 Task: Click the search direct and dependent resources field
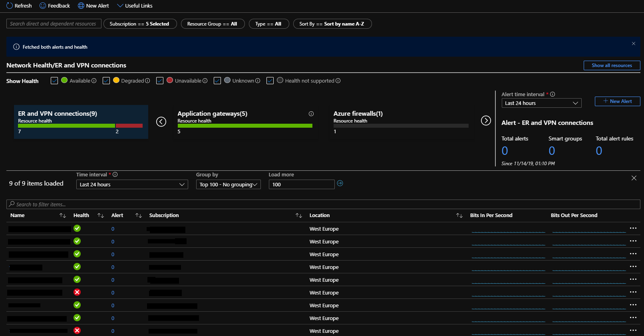(54, 24)
